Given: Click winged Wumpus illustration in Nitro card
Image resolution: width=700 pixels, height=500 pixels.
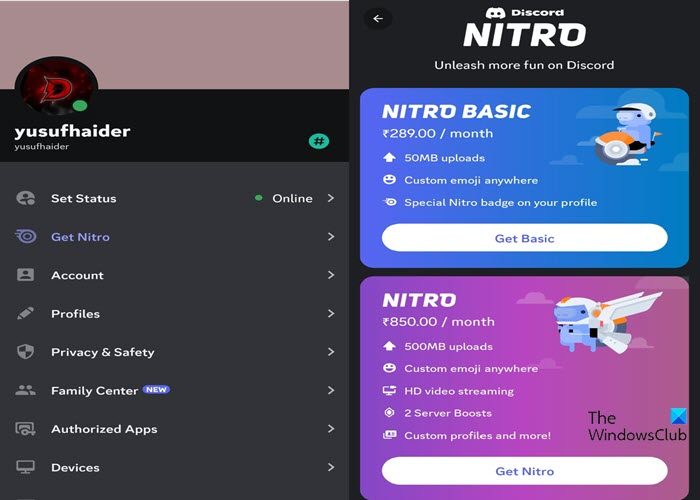Looking at the screenshot, I should coord(607,321).
